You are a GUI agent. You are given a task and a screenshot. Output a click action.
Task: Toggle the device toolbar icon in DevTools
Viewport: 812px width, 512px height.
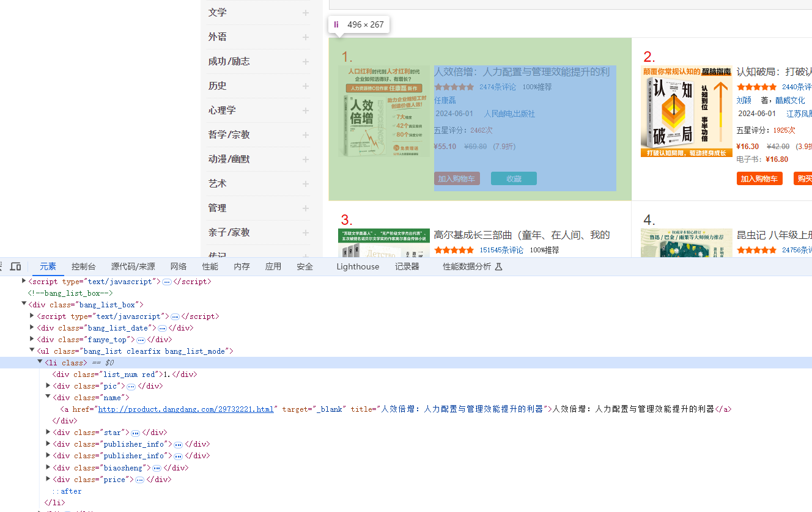tap(16, 266)
